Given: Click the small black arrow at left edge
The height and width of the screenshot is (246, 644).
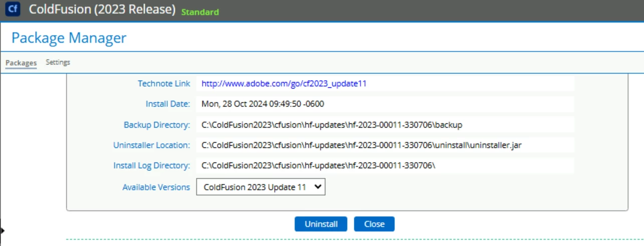Looking at the screenshot, I should pos(3,230).
